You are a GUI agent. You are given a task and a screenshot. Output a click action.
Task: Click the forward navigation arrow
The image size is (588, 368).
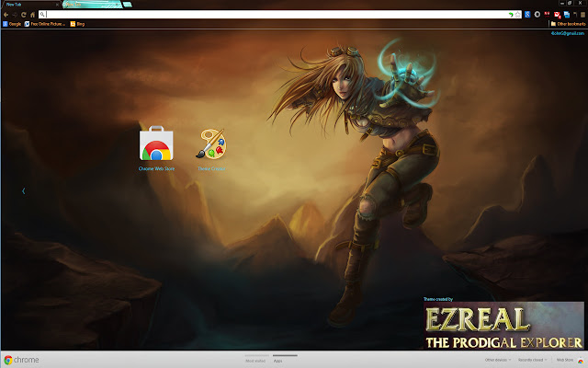pos(15,15)
